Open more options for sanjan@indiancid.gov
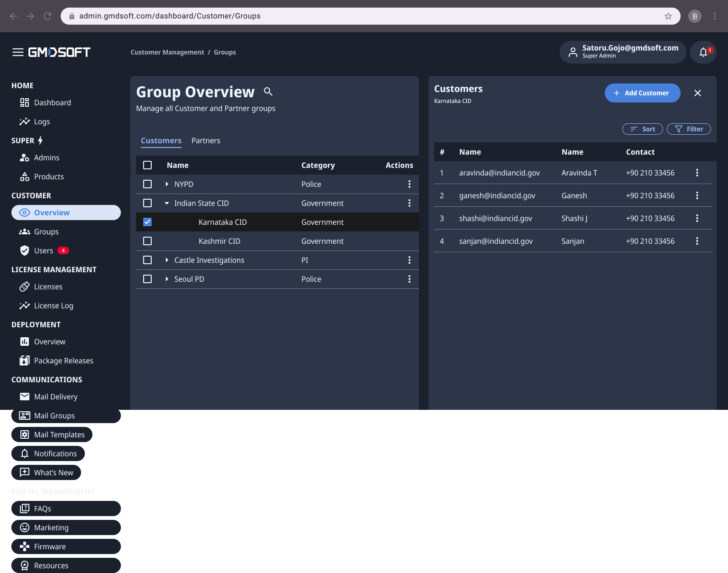Viewport: 728px width, 573px height. pos(697,241)
